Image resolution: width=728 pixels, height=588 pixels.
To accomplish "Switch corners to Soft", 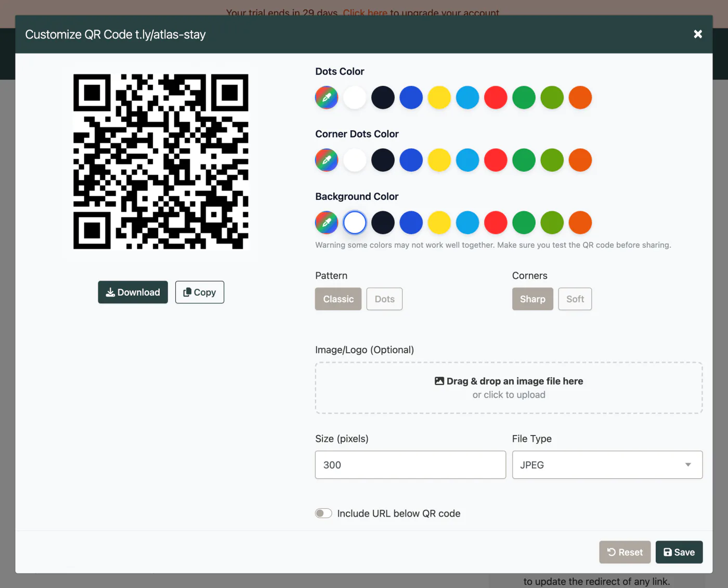I will click(575, 299).
